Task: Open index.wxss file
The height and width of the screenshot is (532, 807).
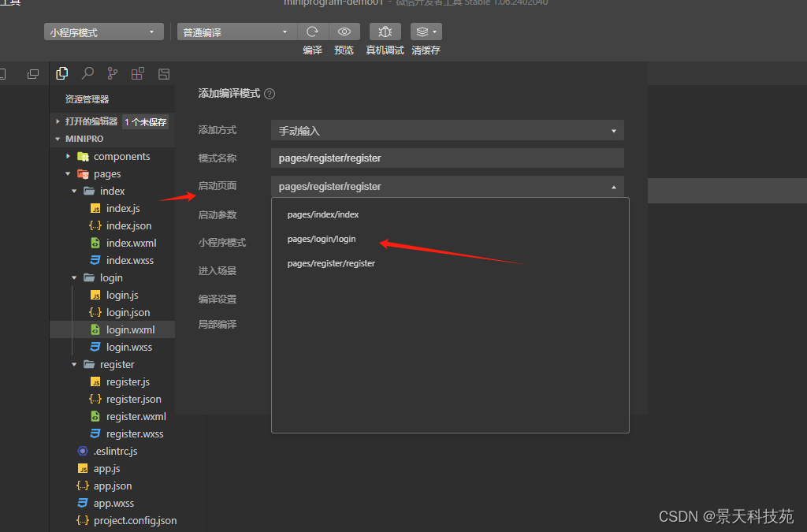Action: click(130, 260)
